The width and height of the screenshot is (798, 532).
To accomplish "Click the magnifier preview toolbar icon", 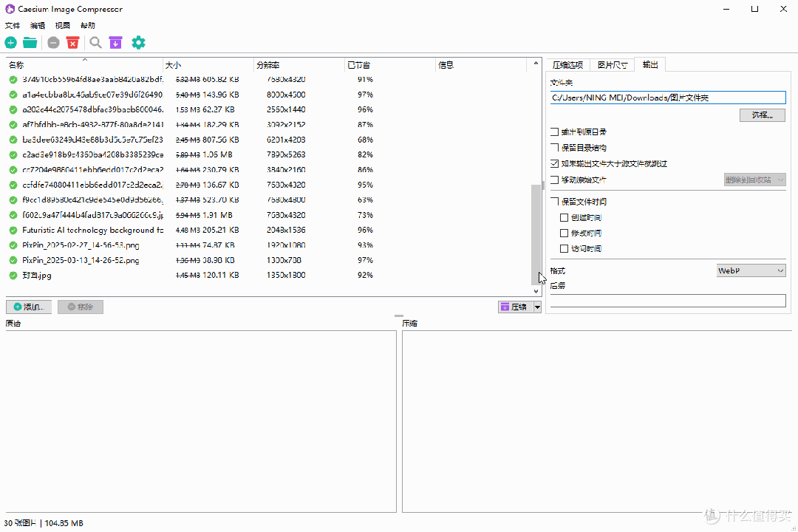I will pos(95,43).
